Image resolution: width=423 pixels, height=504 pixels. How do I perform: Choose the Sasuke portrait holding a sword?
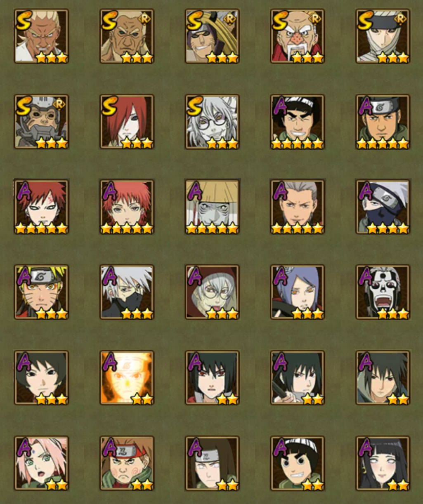298,377
